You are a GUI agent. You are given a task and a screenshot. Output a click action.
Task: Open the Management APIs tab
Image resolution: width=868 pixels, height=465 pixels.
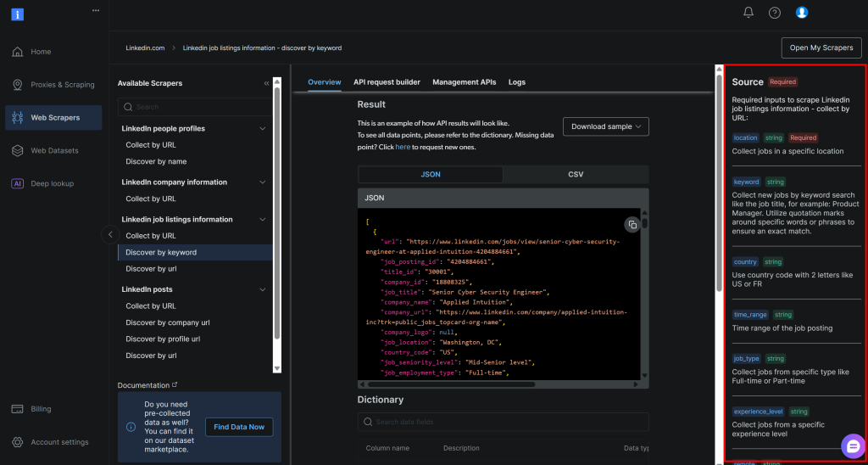coord(464,82)
